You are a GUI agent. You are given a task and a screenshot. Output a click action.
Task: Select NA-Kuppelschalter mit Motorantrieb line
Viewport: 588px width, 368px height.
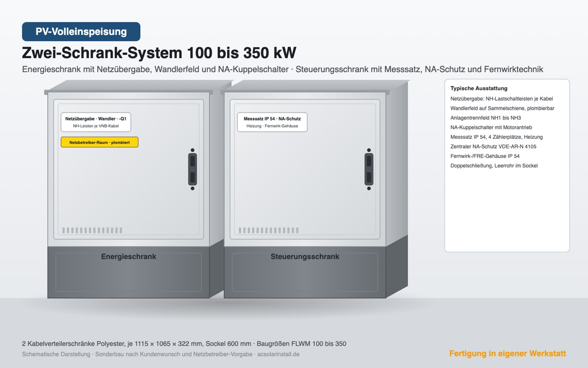(x=491, y=127)
